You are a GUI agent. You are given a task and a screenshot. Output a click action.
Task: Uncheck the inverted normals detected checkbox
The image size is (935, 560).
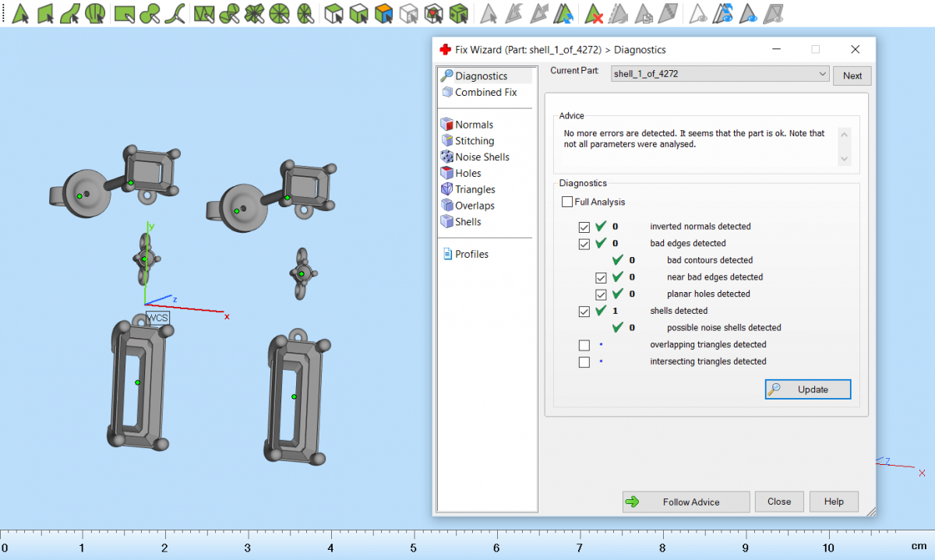click(x=584, y=227)
